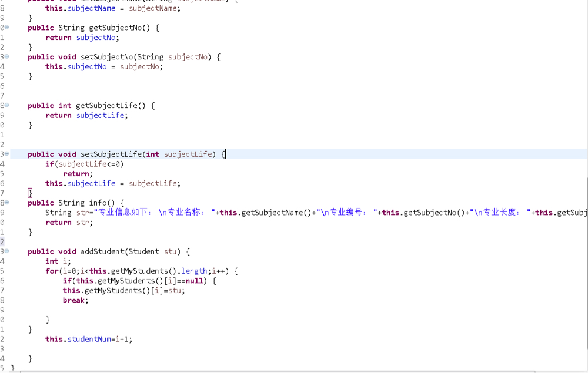588x373 pixels.
Task: Click 'this.getMyStudents()[i]=stu;' assignment
Action: [x=123, y=291]
